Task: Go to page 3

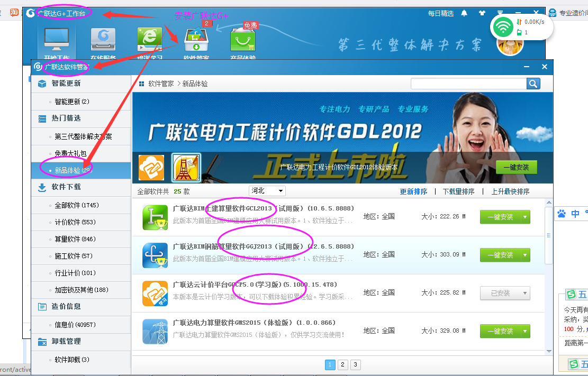Action: click(x=355, y=364)
